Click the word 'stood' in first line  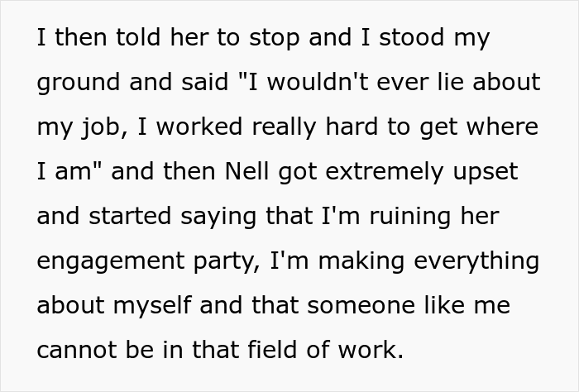(412, 38)
